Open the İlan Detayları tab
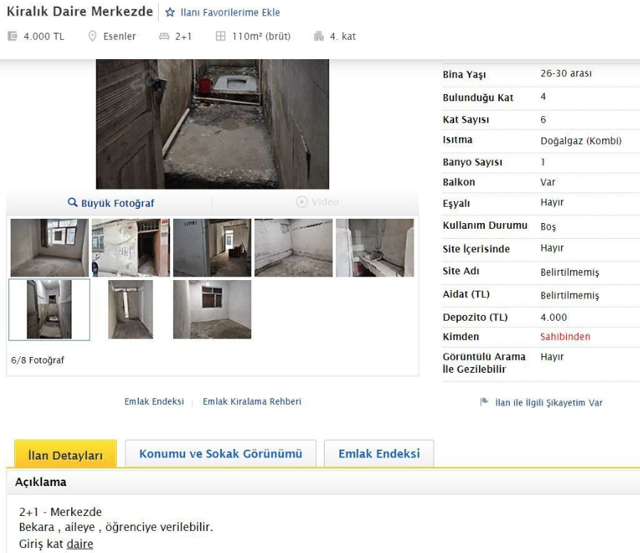The height and width of the screenshot is (553, 640). tap(65, 454)
